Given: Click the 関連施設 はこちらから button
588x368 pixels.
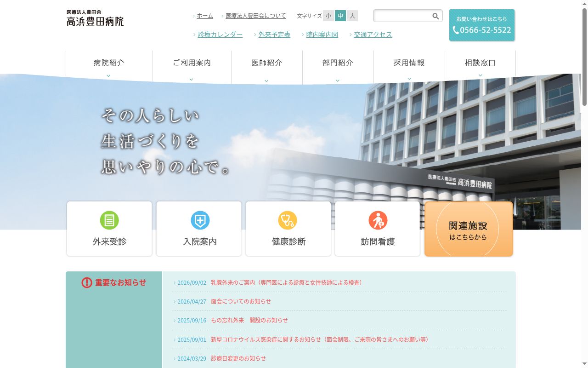Looking at the screenshot, I should coord(469,229).
